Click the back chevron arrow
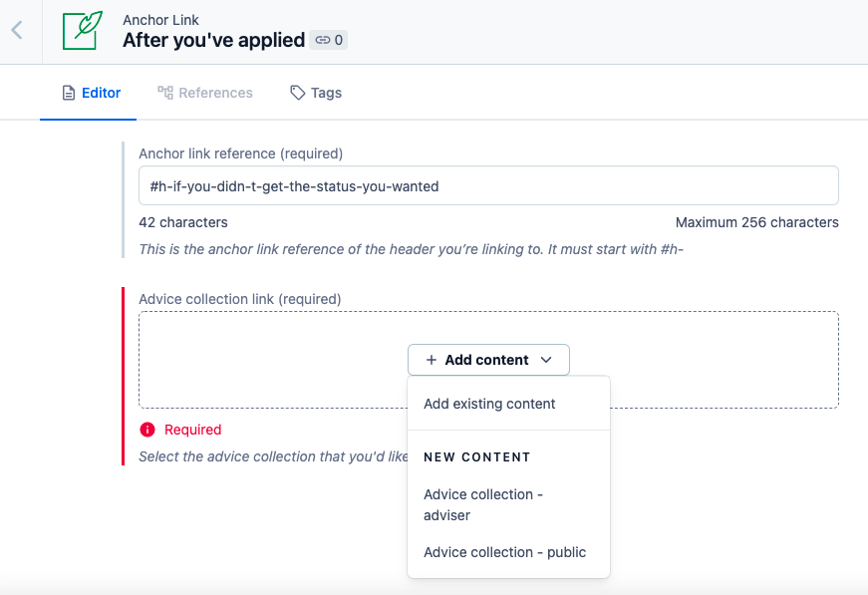The width and height of the screenshot is (868, 595). click(16, 30)
